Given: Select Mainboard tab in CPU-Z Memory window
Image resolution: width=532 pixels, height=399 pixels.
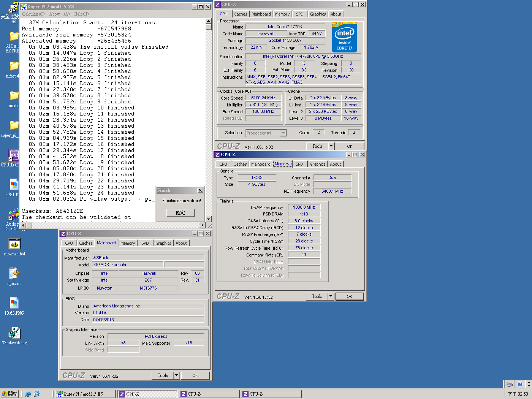Looking at the screenshot, I should click(261, 164).
